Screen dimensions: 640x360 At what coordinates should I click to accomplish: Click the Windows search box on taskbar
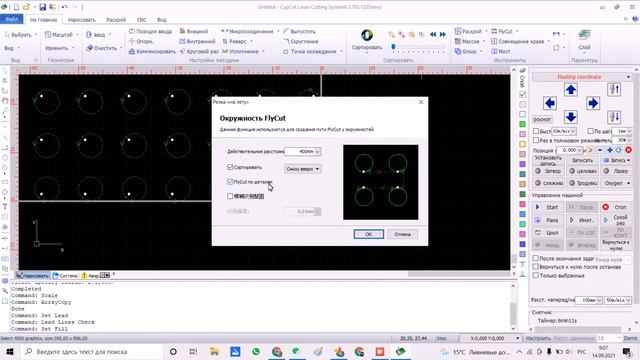click(92, 351)
